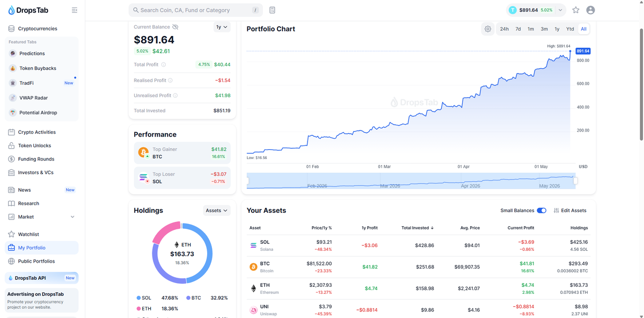Click the Watchlist star icon in sidebar
Screen dimensions: 644x318
click(x=11, y=234)
